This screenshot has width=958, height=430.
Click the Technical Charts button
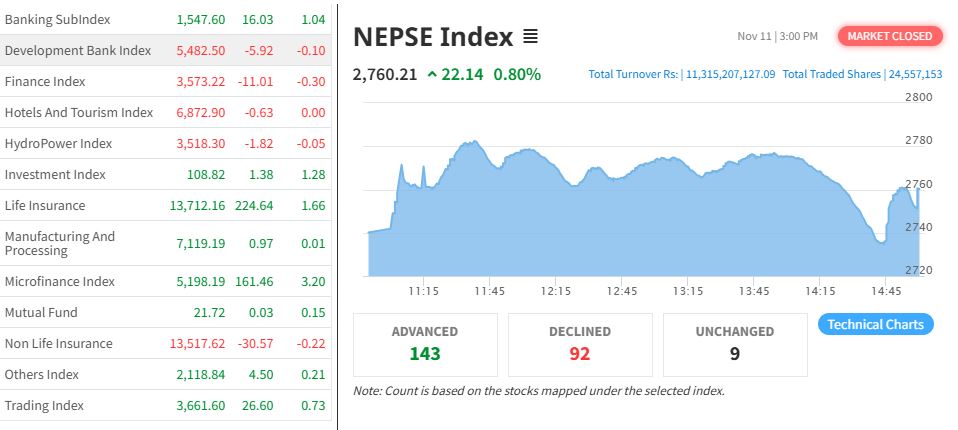coord(876,324)
